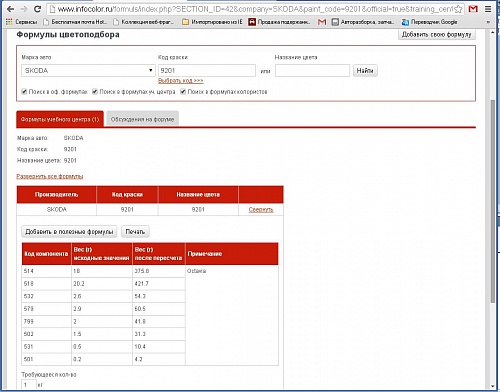The height and width of the screenshot is (392, 500).
Task: Switch to forum discussions tab
Action: (142, 119)
